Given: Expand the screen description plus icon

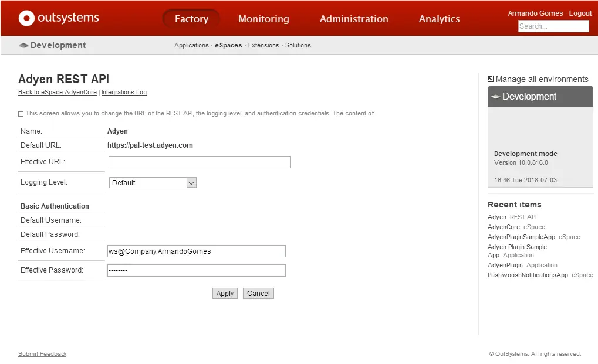Looking at the screenshot, I should click(x=21, y=114).
